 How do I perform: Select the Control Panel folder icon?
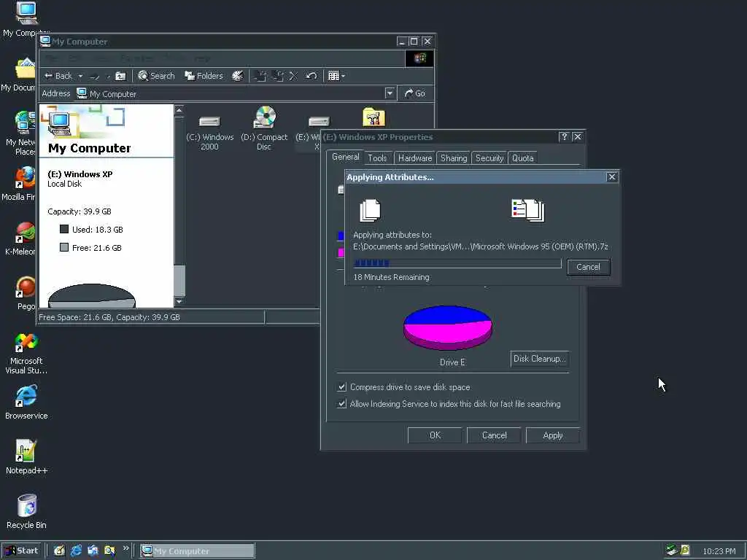(x=374, y=117)
